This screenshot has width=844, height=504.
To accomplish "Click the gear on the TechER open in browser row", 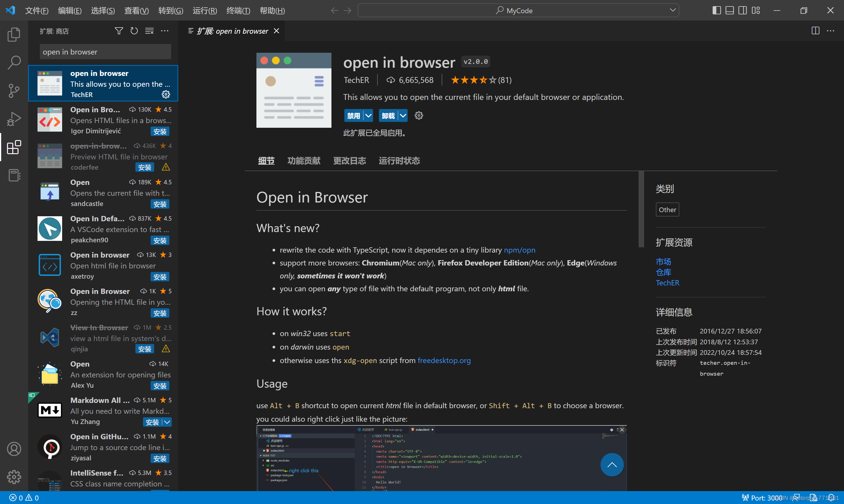I will tap(166, 94).
